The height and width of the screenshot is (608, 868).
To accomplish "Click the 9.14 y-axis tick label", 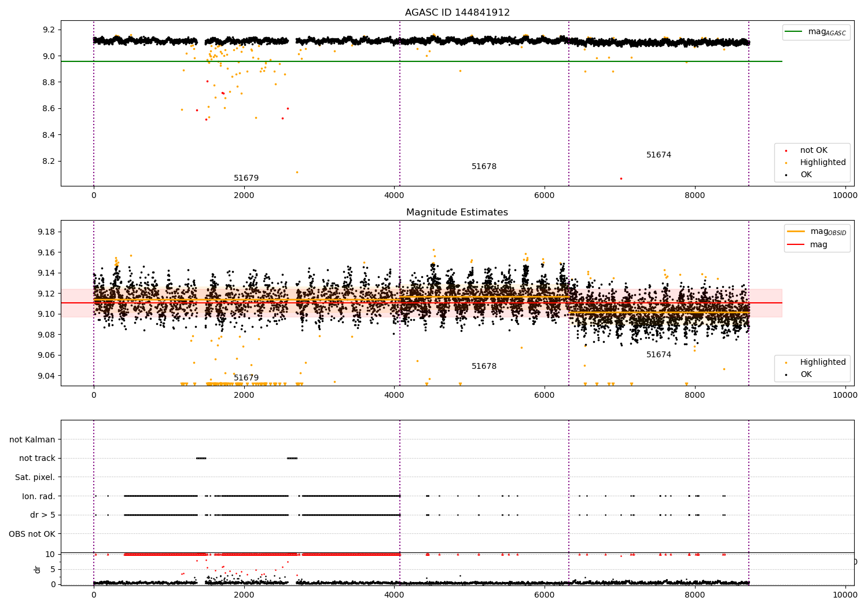I will click(x=47, y=273).
